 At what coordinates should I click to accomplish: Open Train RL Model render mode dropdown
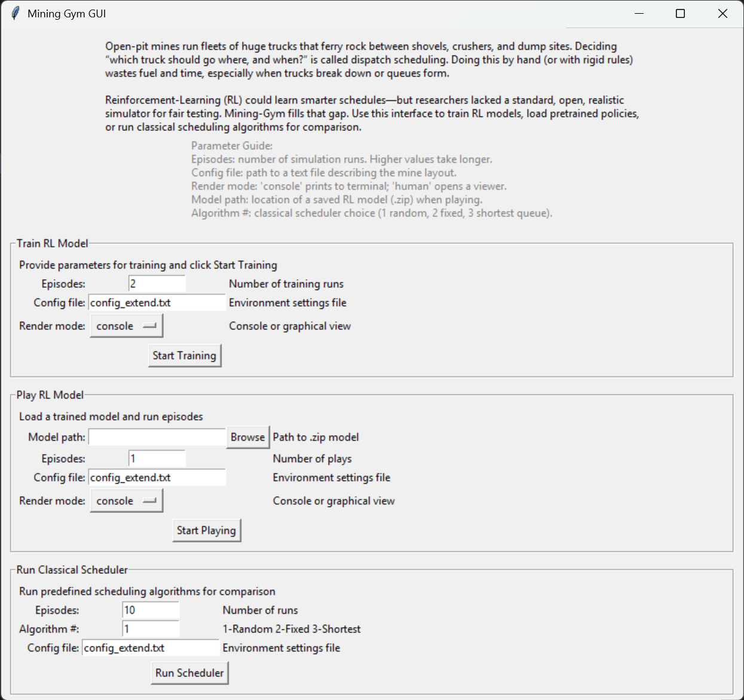126,326
